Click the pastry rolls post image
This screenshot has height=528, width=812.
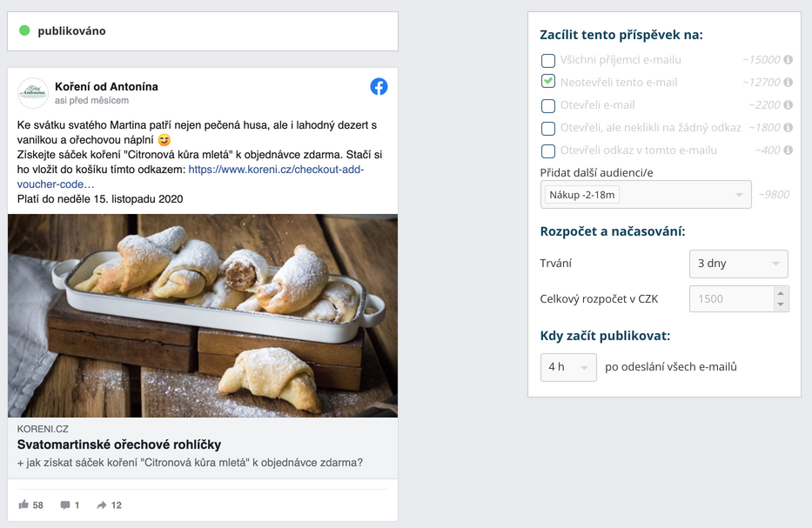pos(203,316)
